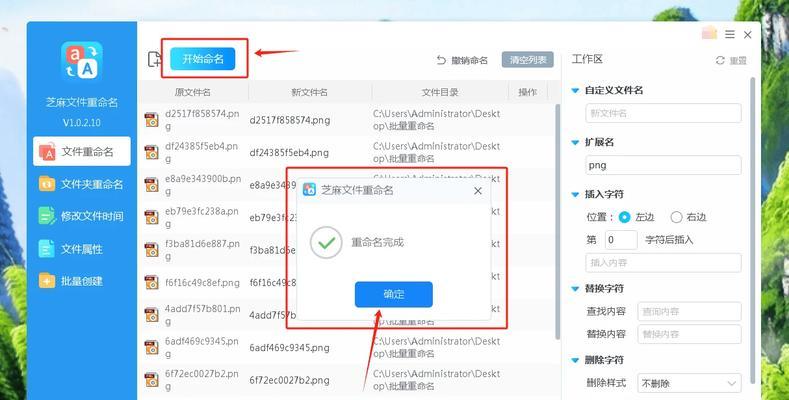Click the skin theme icon in title bar
Image resolution: width=789 pixels, height=400 pixels.
tap(709, 33)
